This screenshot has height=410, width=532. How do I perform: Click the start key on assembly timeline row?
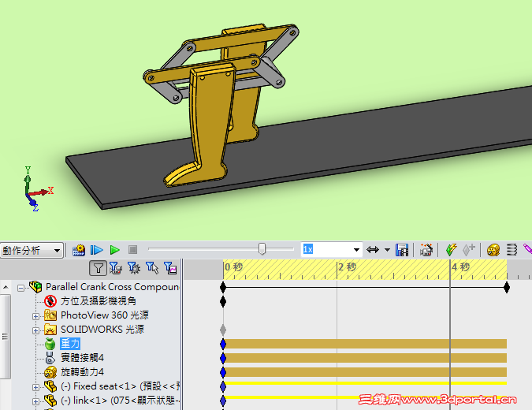[x=223, y=288]
